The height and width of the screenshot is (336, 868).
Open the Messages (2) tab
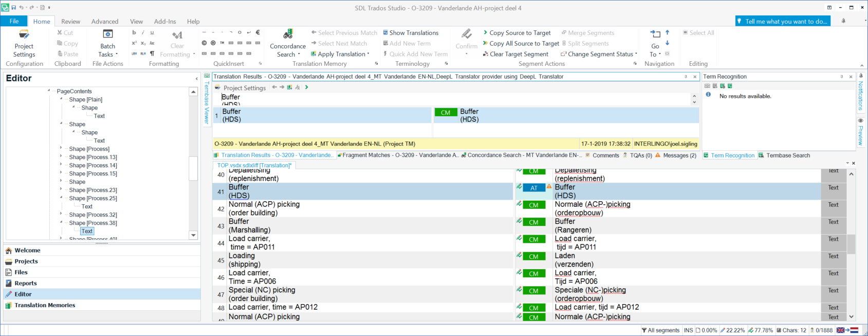[676, 155]
